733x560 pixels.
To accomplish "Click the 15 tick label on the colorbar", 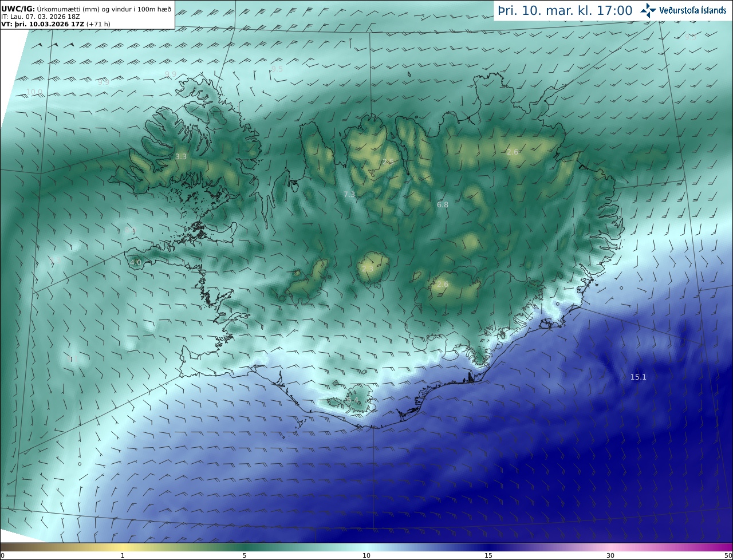I will (x=488, y=556).
